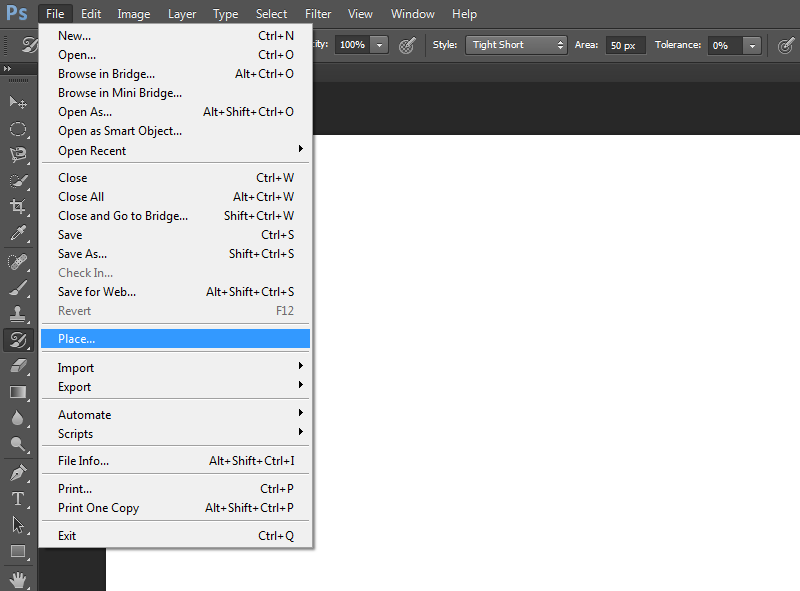The image size is (800, 591).
Task: Select the Hand tool
Action: tap(18, 580)
